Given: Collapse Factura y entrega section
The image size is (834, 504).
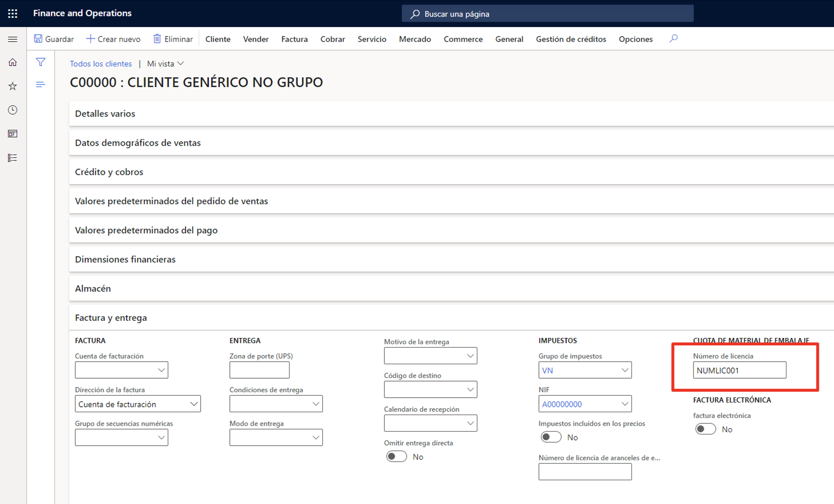Looking at the screenshot, I should [x=452, y=318].
